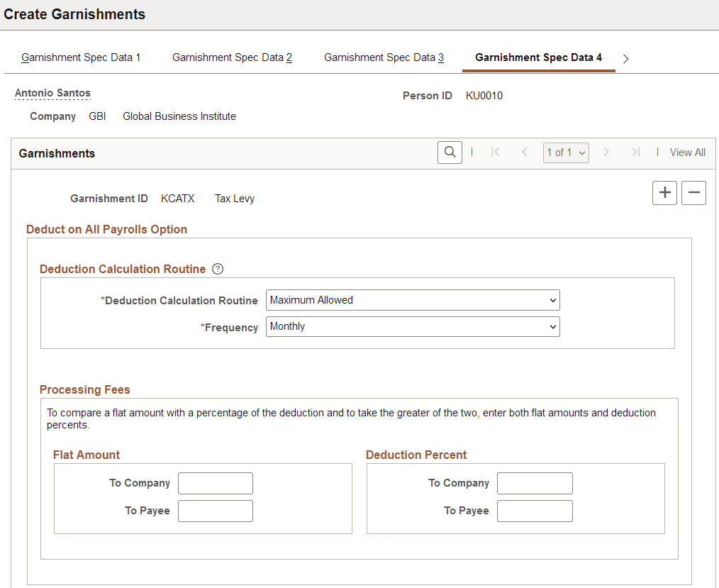Switch to Garnishment Spec Data 2 tab
719x588 pixels.
click(x=232, y=58)
